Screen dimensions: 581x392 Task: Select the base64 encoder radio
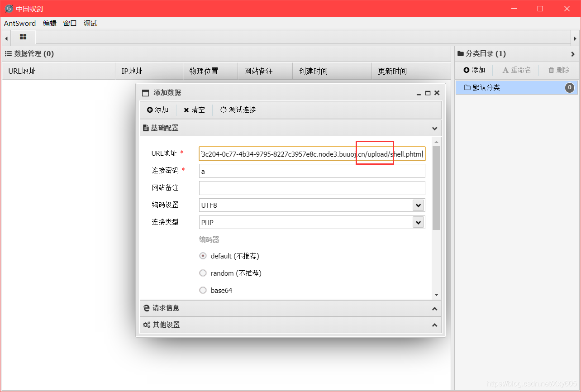[203, 290]
